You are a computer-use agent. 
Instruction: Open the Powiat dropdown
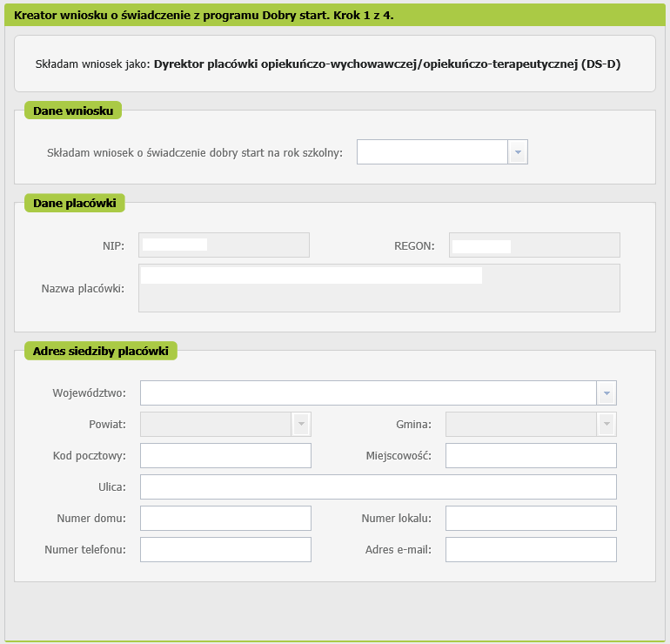point(301,424)
